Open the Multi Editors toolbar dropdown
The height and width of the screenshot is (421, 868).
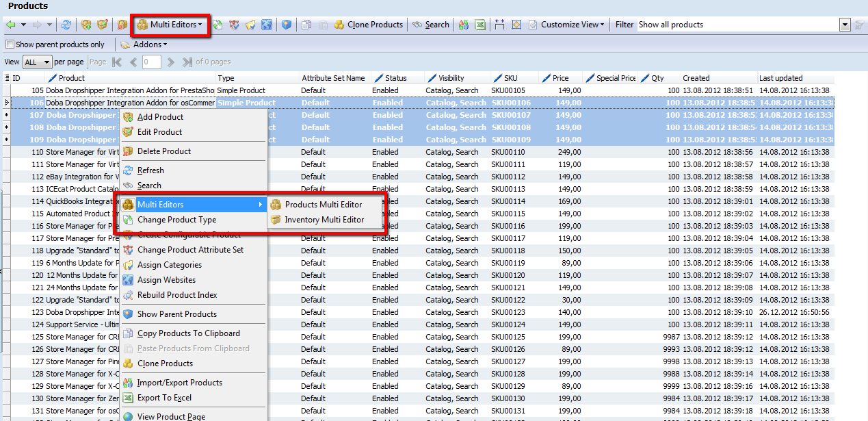pos(170,25)
